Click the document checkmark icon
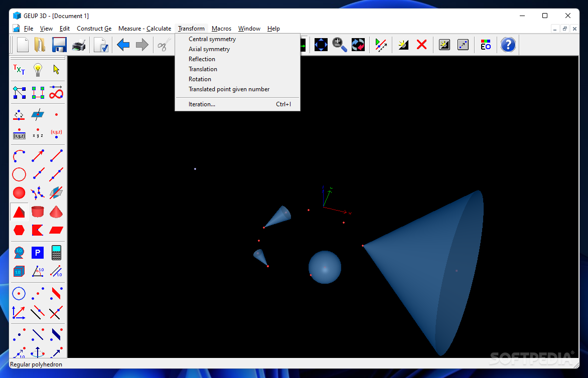Screen dimensions: 588x378 coord(101,45)
